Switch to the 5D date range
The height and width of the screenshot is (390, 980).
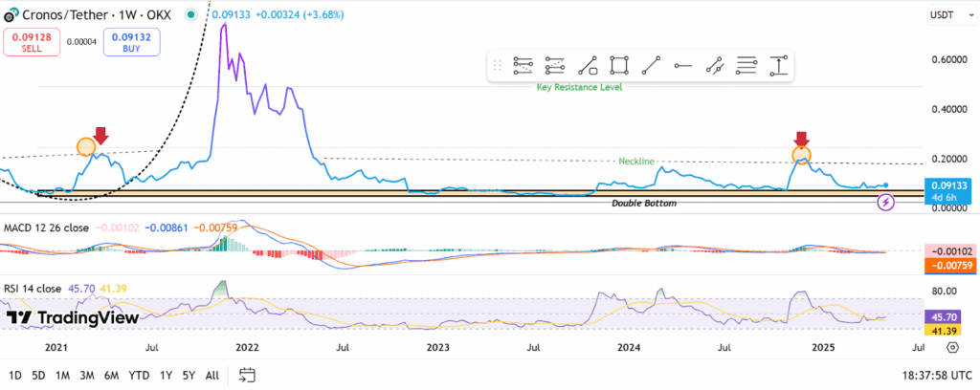click(38, 375)
